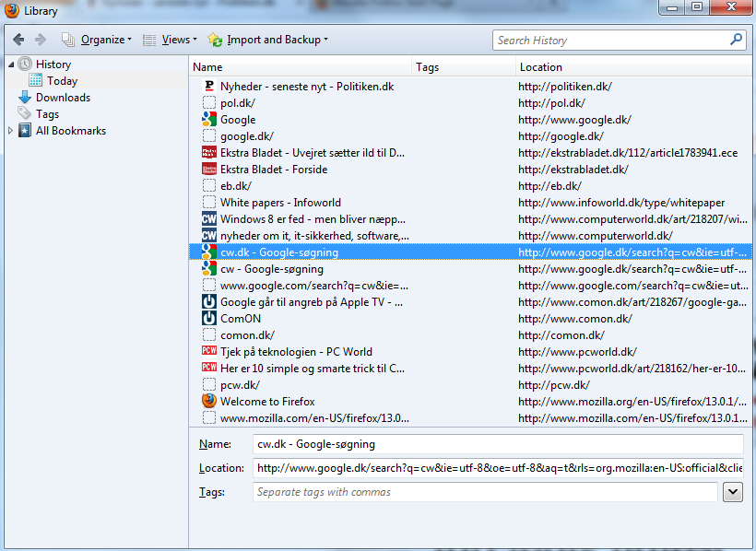The height and width of the screenshot is (551, 756).
Task: Sort by the Tags column header
Action: point(464,67)
